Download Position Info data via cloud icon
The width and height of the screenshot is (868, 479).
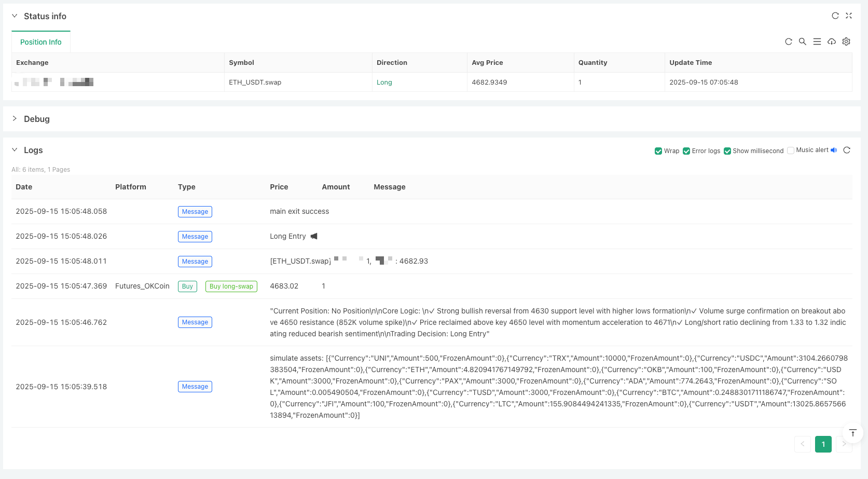coord(832,42)
